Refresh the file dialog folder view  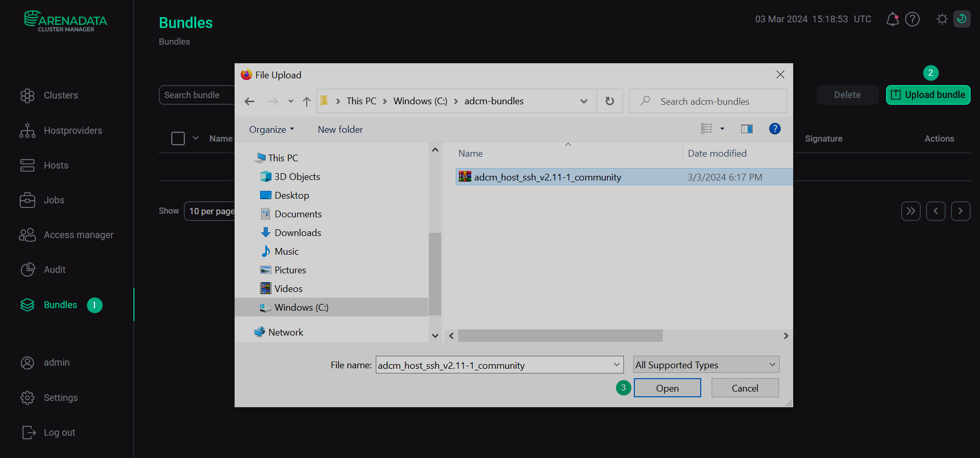(609, 101)
